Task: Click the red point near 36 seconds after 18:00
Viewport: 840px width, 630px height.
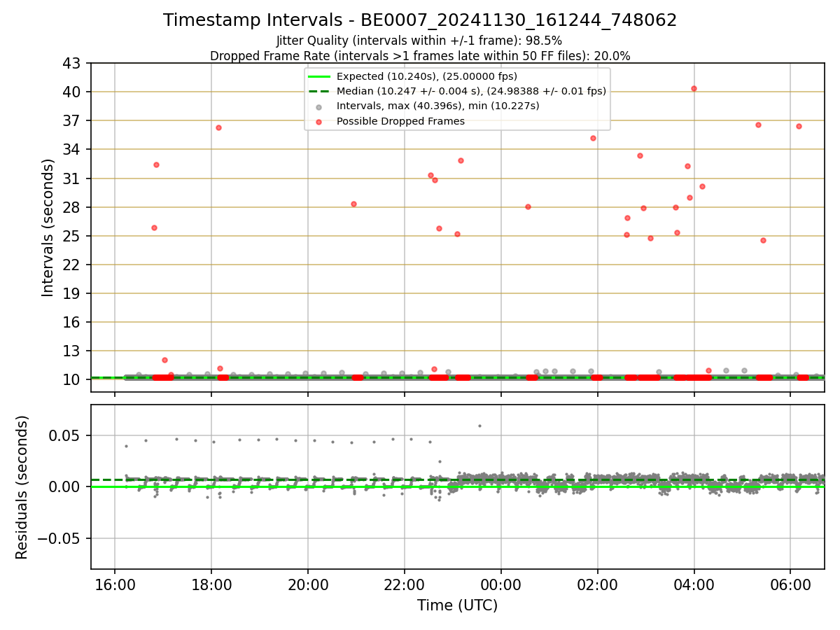Action: [x=218, y=127]
